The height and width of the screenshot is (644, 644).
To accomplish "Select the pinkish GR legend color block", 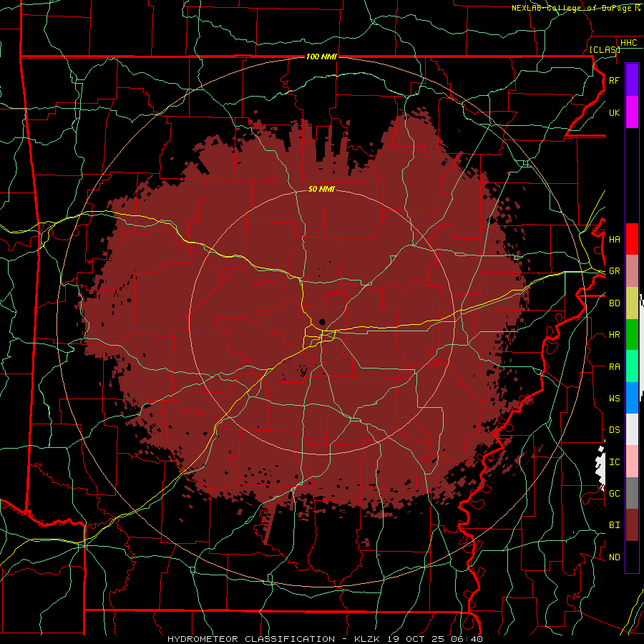I will (x=632, y=270).
